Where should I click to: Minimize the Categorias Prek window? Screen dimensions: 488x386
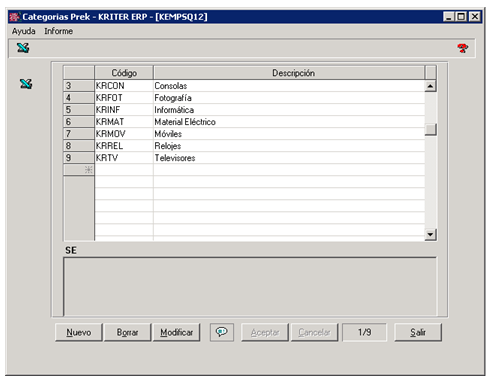tap(449, 17)
